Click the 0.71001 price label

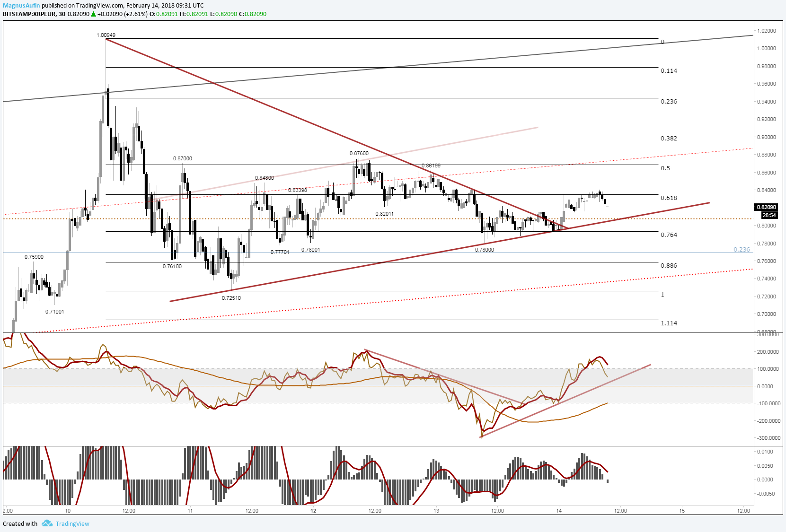coord(55,312)
